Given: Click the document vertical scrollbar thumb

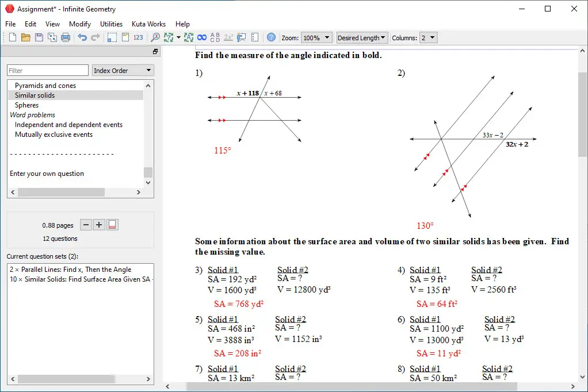Looking at the screenshot, I should point(582,115).
